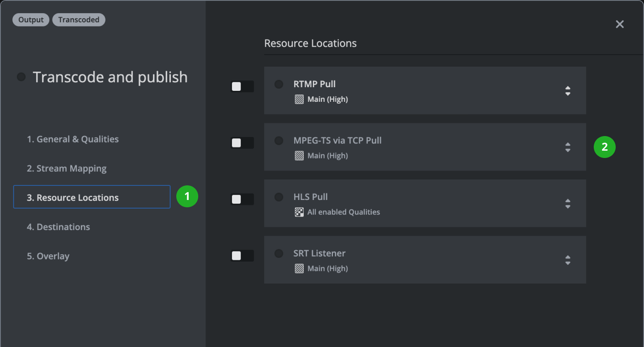
Task: Click the quality icon under RTMP Pull
Action: [299, 100]
